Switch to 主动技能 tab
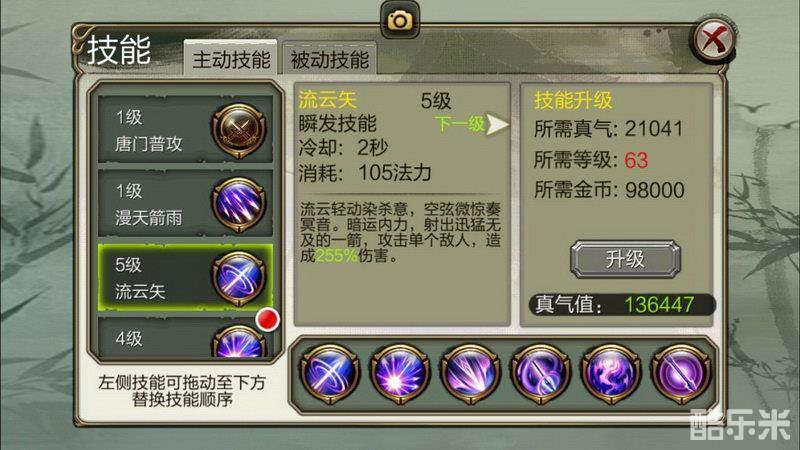The width and height of the screenshot is (800, 450). click(x=231, y=59)
